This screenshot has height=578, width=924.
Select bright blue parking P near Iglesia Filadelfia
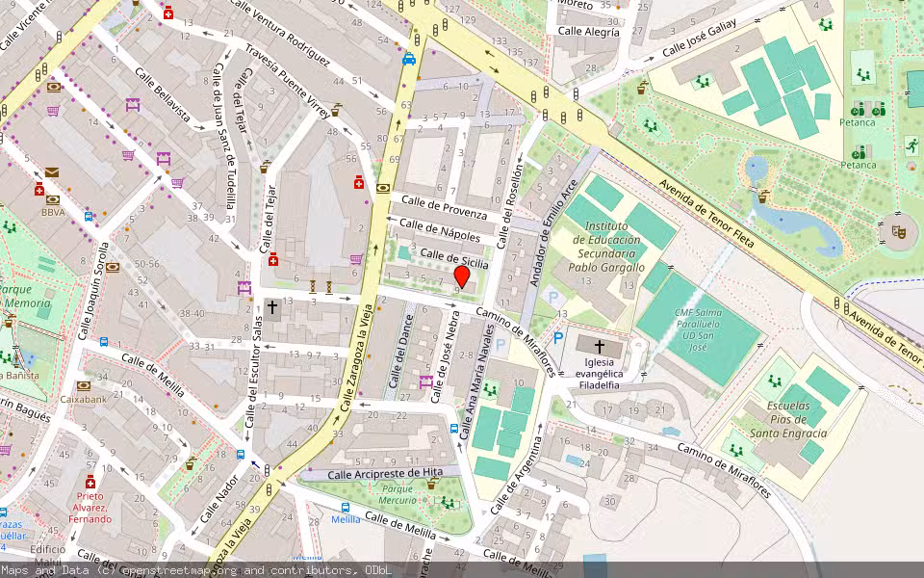[557, 338]
